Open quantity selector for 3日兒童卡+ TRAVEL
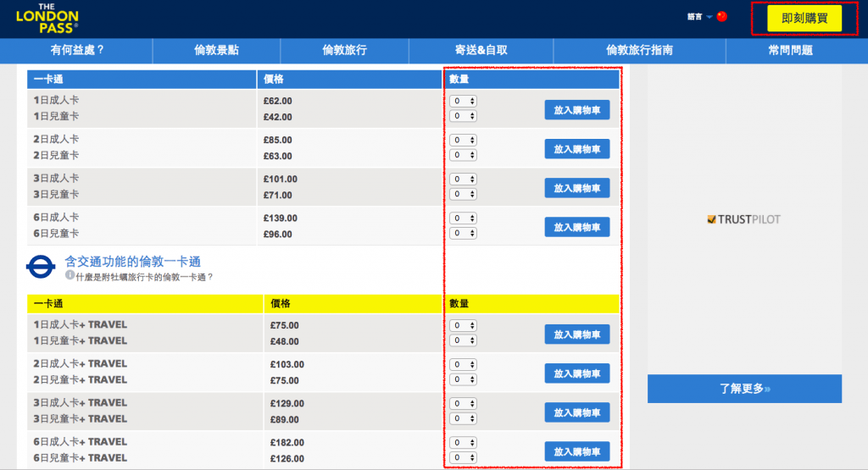 pyautogui.click(x=463, y=418)
